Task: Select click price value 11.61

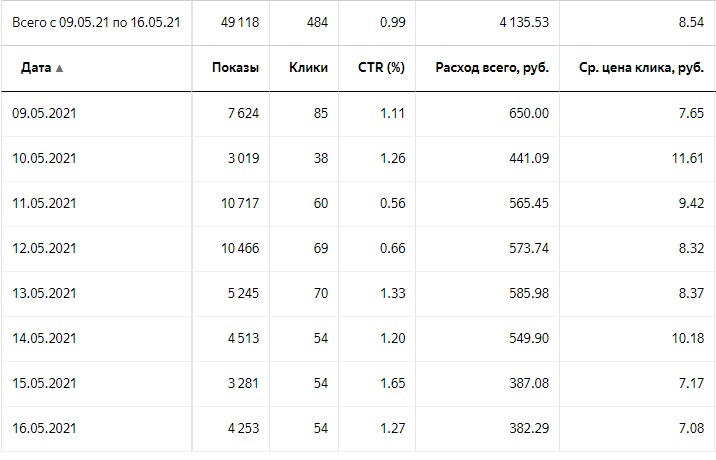Action: point(687,159)
